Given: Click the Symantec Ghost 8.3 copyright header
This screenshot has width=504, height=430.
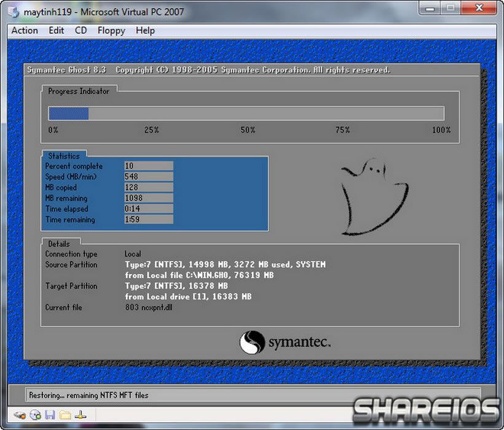Looking at the screenshot, I should click(x=208, y=70).
